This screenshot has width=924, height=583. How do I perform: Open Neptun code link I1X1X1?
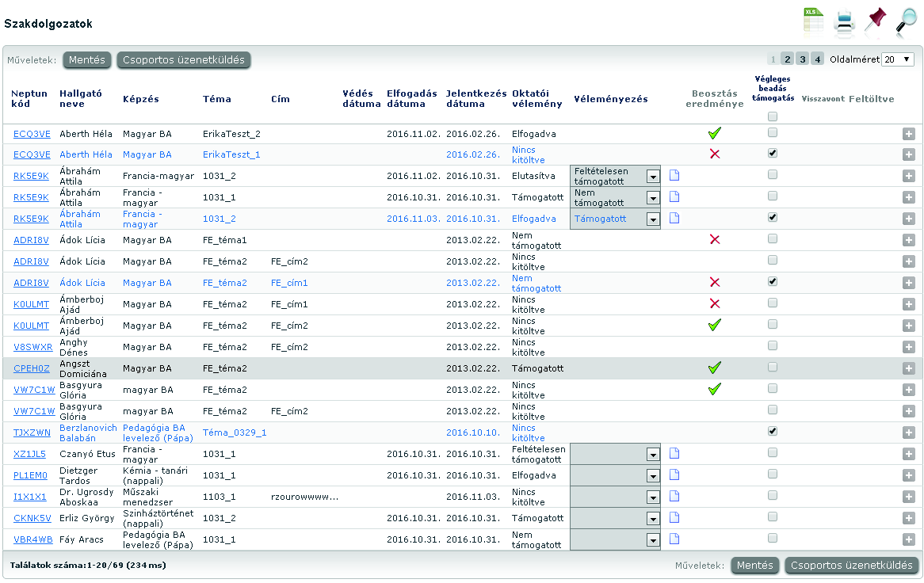tap(30, 497)
